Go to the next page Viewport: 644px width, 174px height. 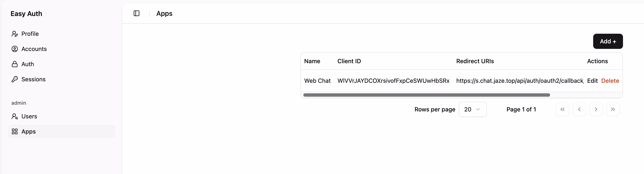pyautogui.click(x=596, y=109)
